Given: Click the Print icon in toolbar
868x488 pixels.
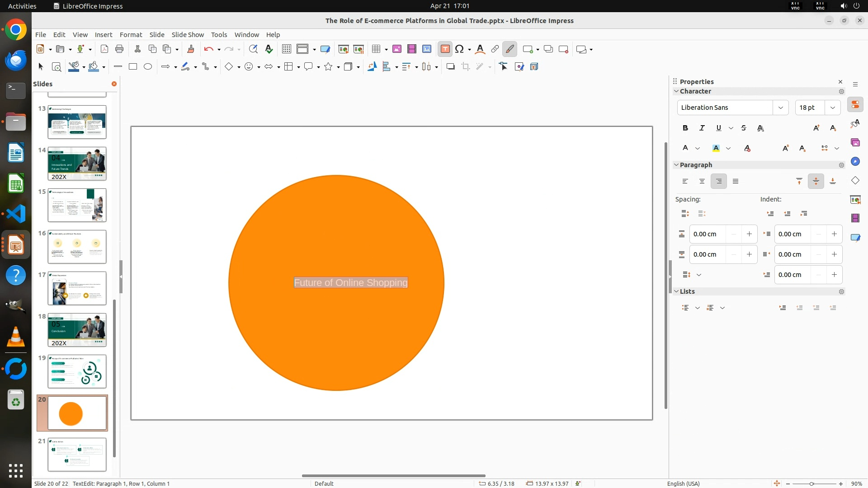Looking at the screenshot, I should click(119, 49).
